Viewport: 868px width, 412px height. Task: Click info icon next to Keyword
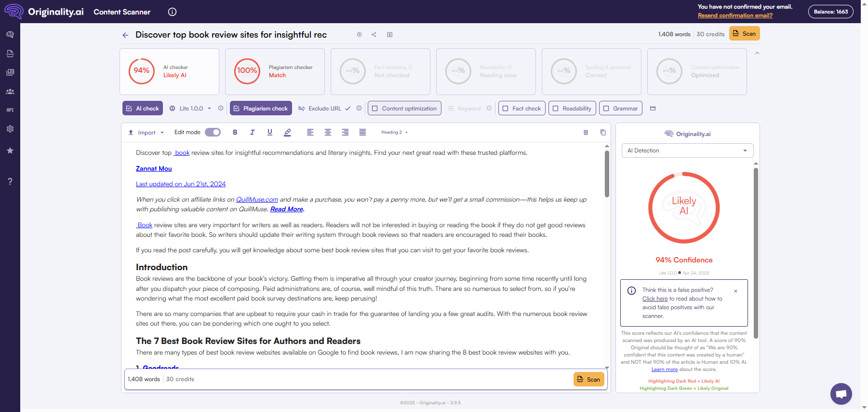tap(489, 108)
